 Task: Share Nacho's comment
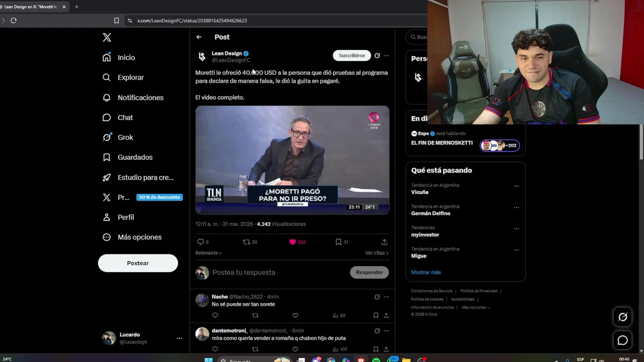(x=386, y=315)
